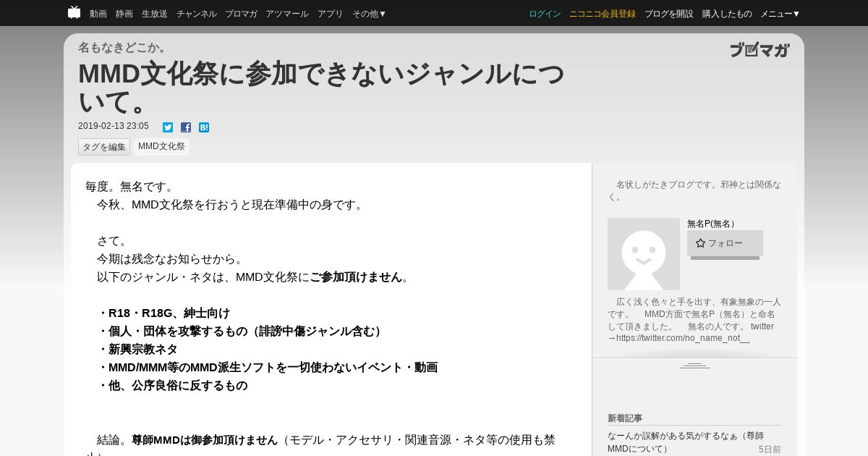Click the line ・新興宗教ネタ
Viewport: 868px width, 456px height.
137,350
